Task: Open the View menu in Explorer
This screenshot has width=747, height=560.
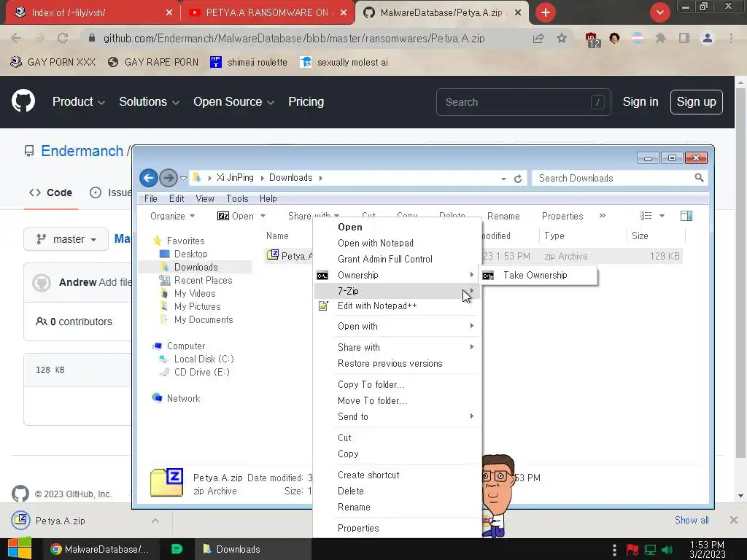Action: click(205, 198)
